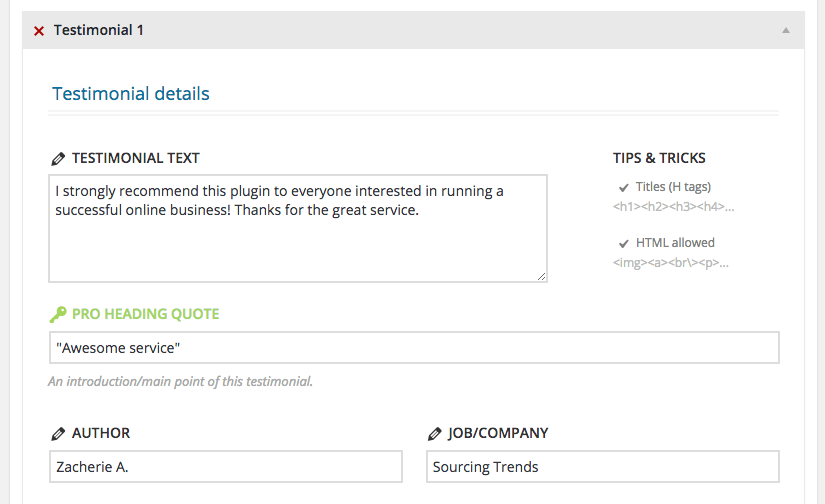The width and height of the screenshot is (825, 504).
Task: Click the checkmark next to HTML allowed
Action: coord(624,243)
